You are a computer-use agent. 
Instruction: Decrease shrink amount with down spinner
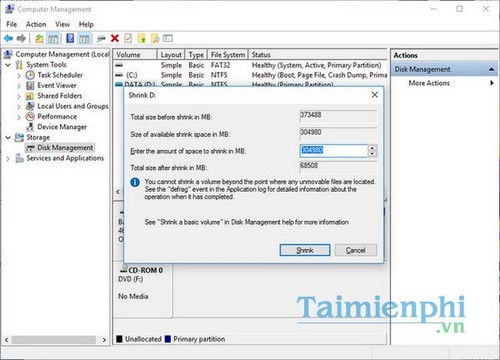(x=373, y=154)
